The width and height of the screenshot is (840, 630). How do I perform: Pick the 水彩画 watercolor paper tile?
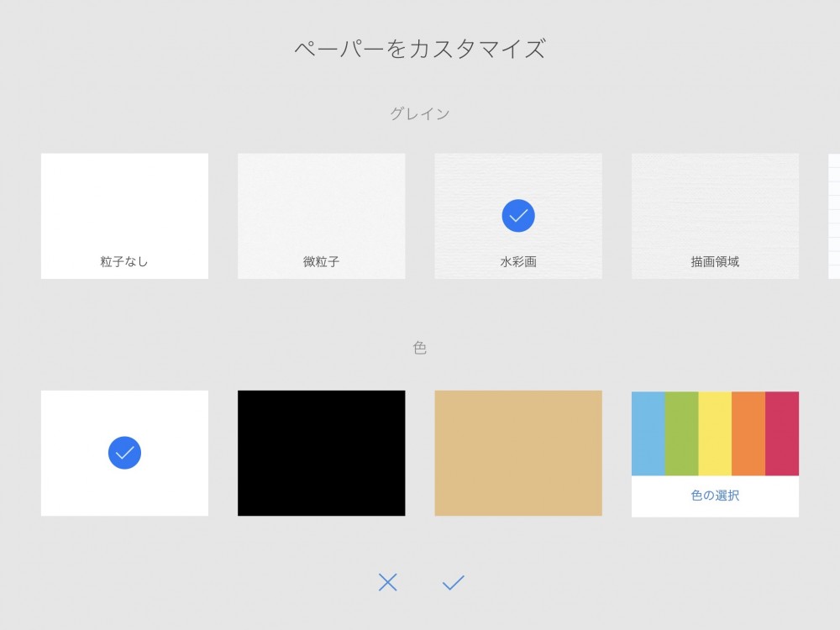click(x=518, y=244)
